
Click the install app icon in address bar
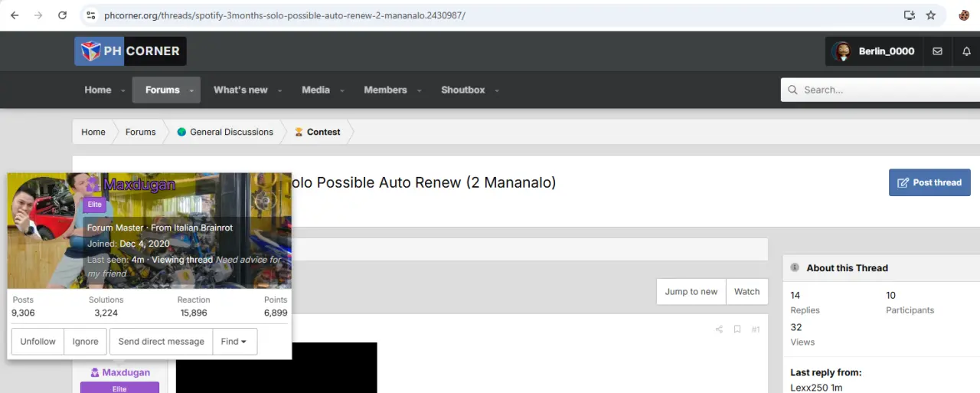pos(909,15)
